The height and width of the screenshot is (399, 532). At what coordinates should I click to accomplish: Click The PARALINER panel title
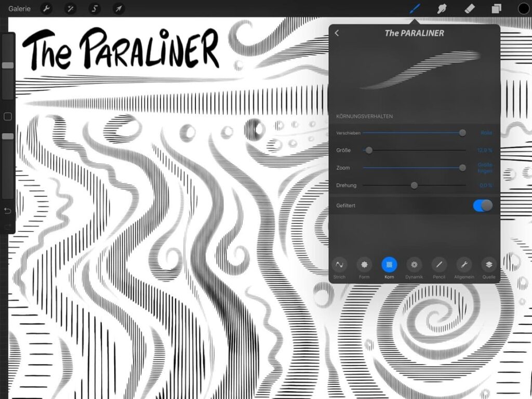(414, 33)
